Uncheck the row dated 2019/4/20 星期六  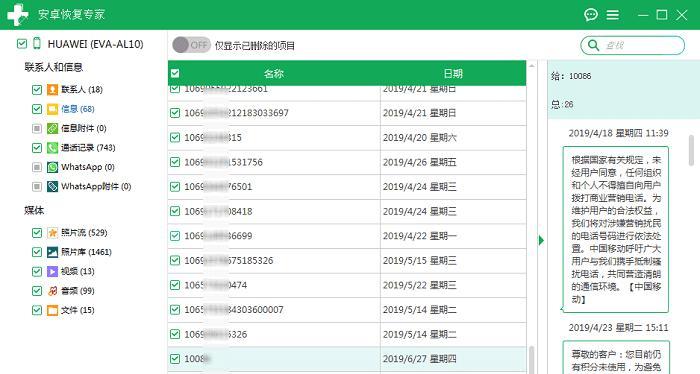(175, 137)
